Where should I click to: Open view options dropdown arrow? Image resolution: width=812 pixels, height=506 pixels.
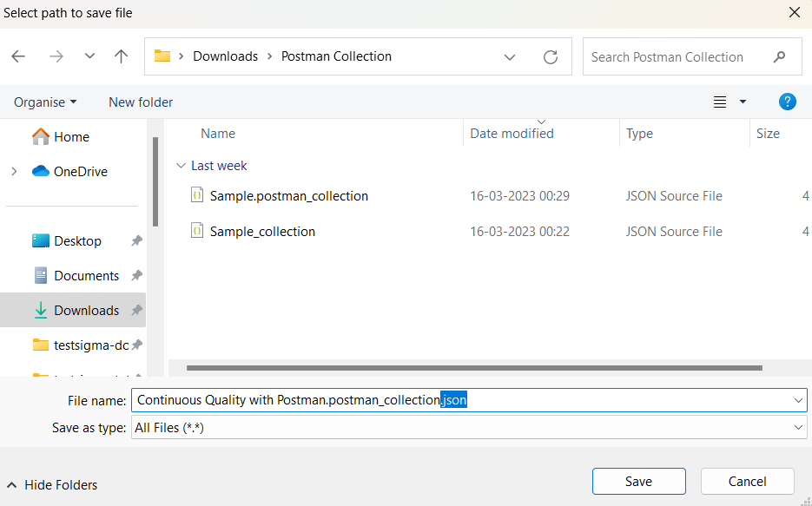[x=743, y=102]
